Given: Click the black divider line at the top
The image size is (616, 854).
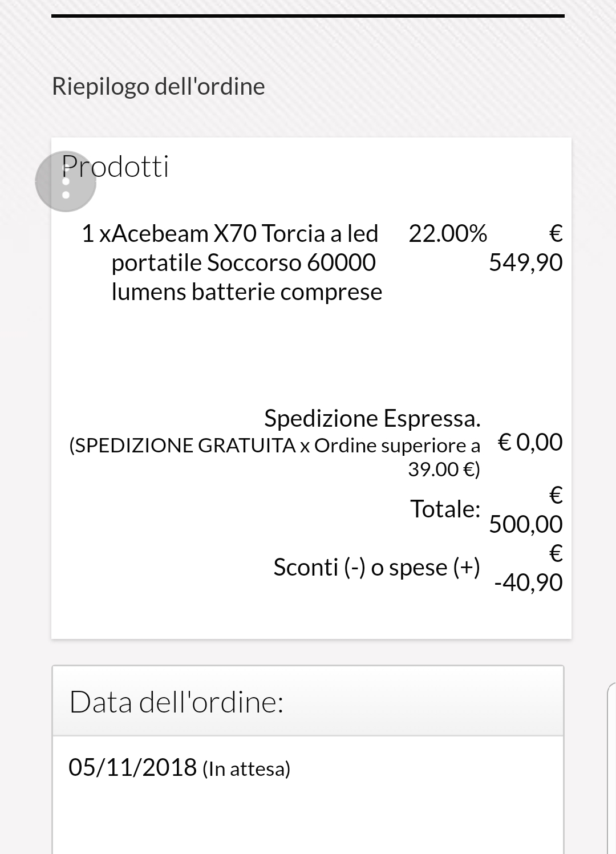Looking at the screenshot, I should (308, 16).
